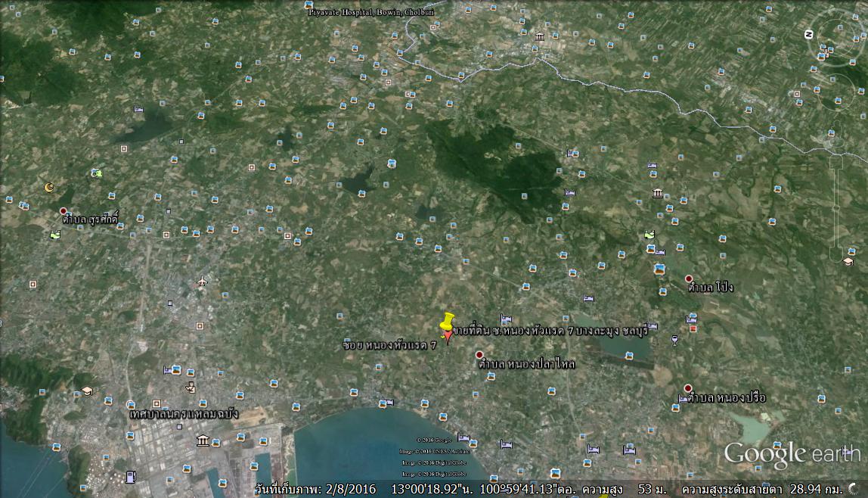Click the yellow pushpin placemark
Screen dimensions: 868x498
[x=448, y=323]
